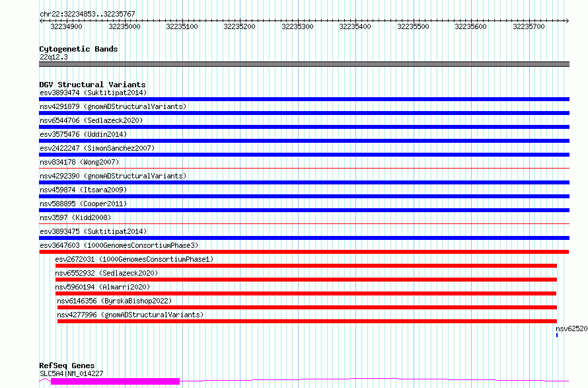This screenshot has width=588, height=388.
Task: Click blue bar under esv3893475 (Suktitipat2014)
Action: tap(304, 238)
